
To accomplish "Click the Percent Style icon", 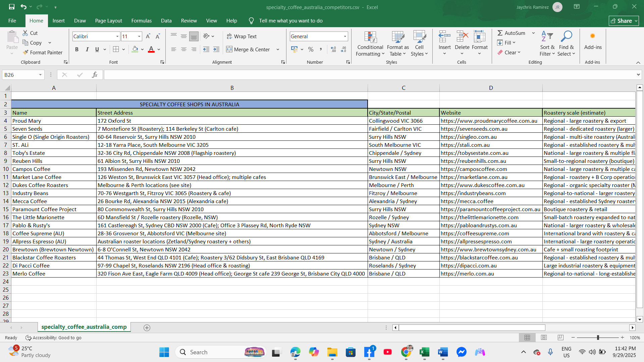I will click(x=311, y=49).
